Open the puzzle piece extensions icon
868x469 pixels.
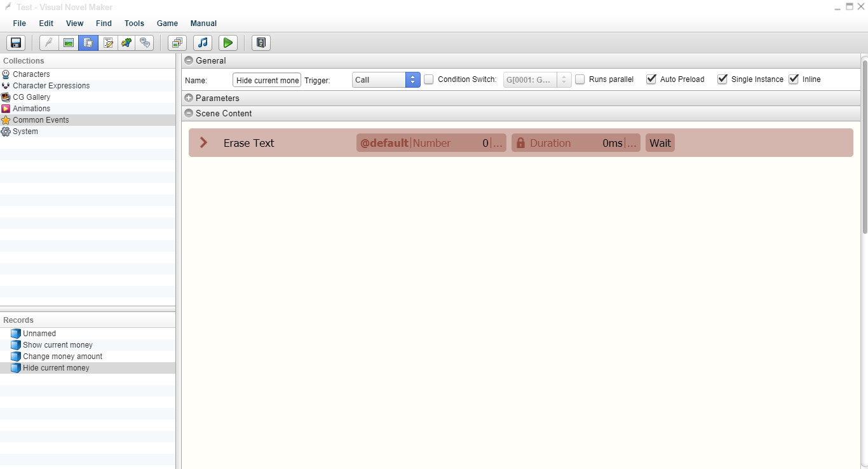pyautogui.click(x=127, y=43)
